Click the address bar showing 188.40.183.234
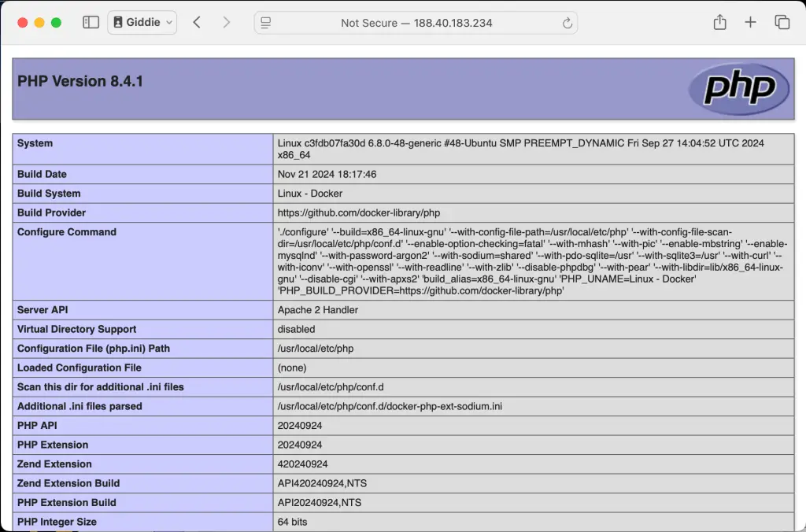Image resolution: width=806 pixels, height=532 pixels. tap(454, 23)
